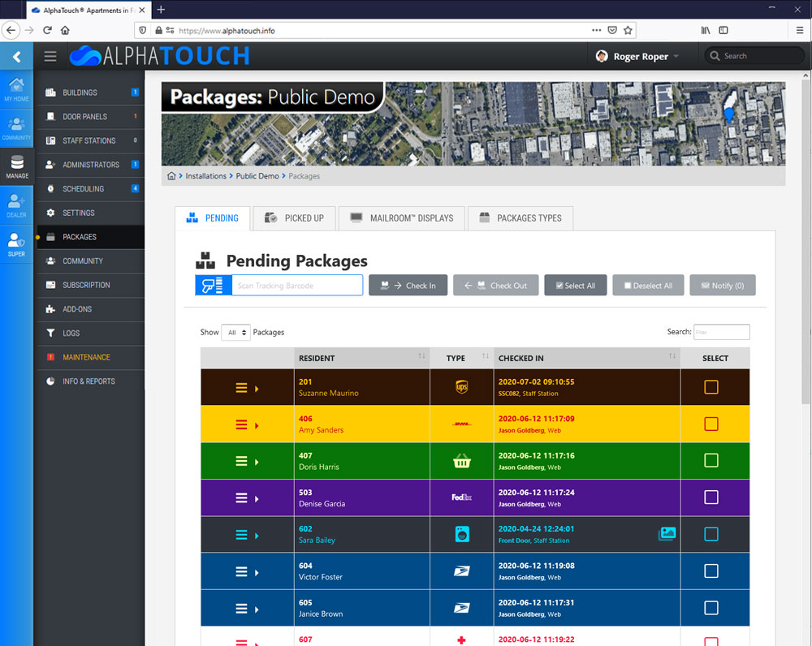This screenshot has width=812, height=646.
Task: Select package checkbox for Amy Sanders
Action: point(711,424)
